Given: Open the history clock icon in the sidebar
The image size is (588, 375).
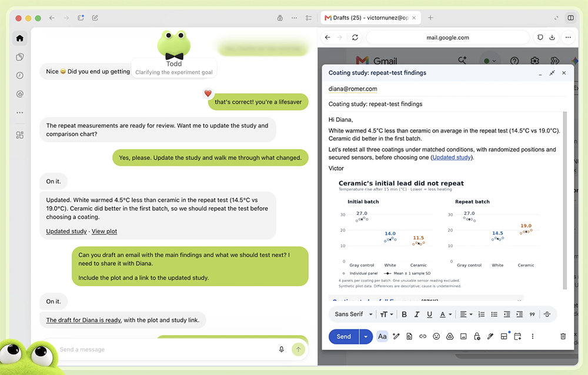Looking at the screenshot, I should (x=20, y=75).
